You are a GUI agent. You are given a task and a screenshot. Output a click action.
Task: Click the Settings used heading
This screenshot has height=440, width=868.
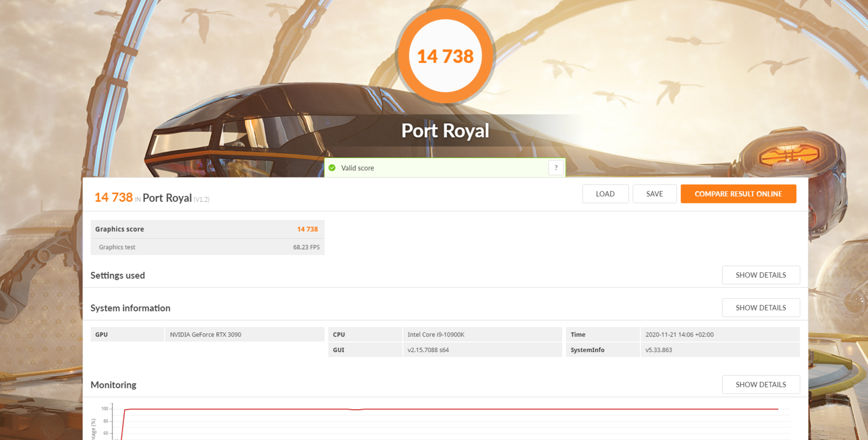tap(118, 276)
